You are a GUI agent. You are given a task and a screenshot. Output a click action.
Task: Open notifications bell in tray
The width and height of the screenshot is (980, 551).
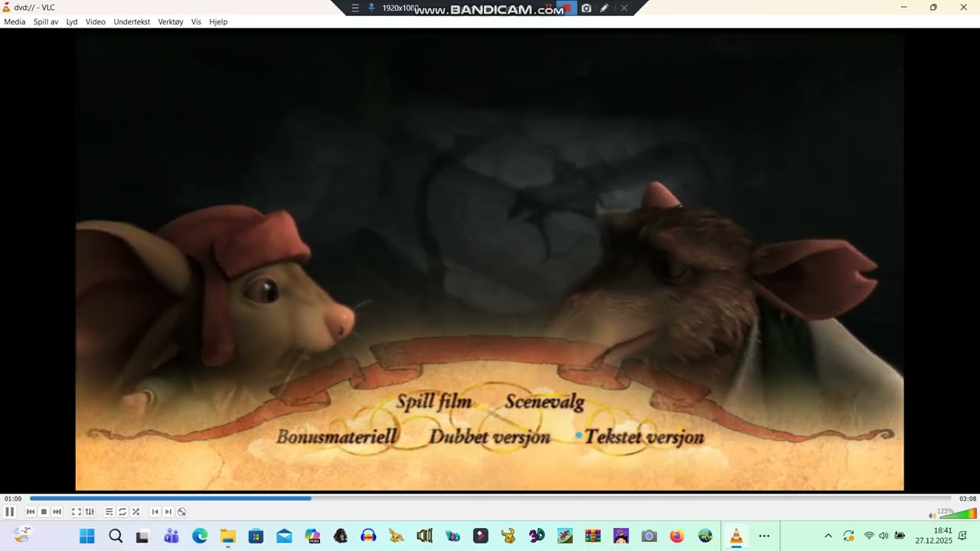[962, 536]
